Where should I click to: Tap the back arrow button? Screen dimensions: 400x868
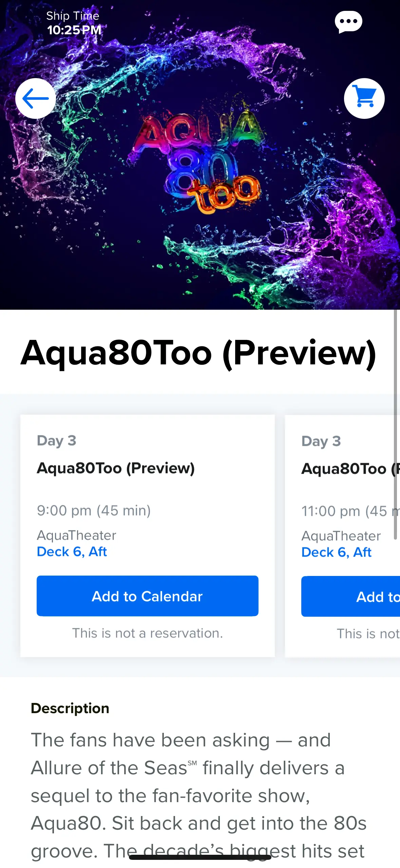point(36,98)
